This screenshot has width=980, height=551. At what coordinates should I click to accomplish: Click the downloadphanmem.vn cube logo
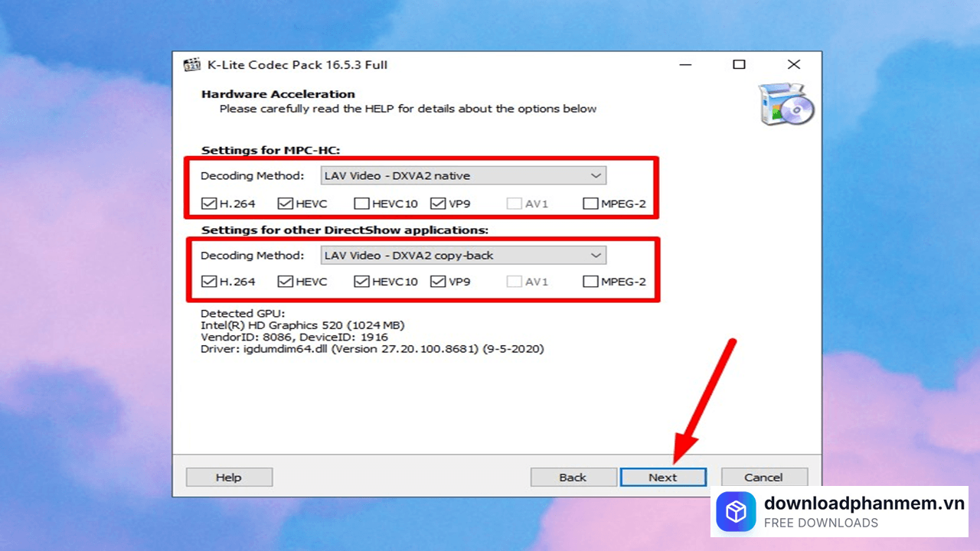pos(736,512)
